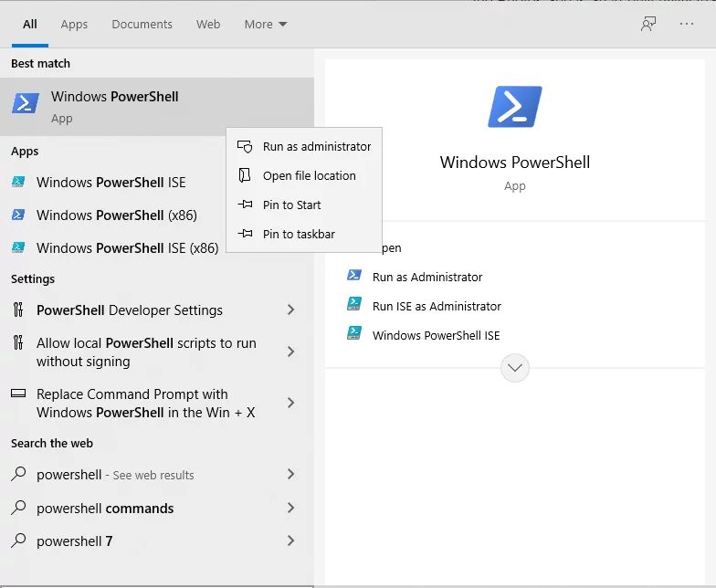Click the Windows PowerShell ISE (x86) list icon
Image resolution: width=716 pixels, height=588 pixels.
(18, 247)
